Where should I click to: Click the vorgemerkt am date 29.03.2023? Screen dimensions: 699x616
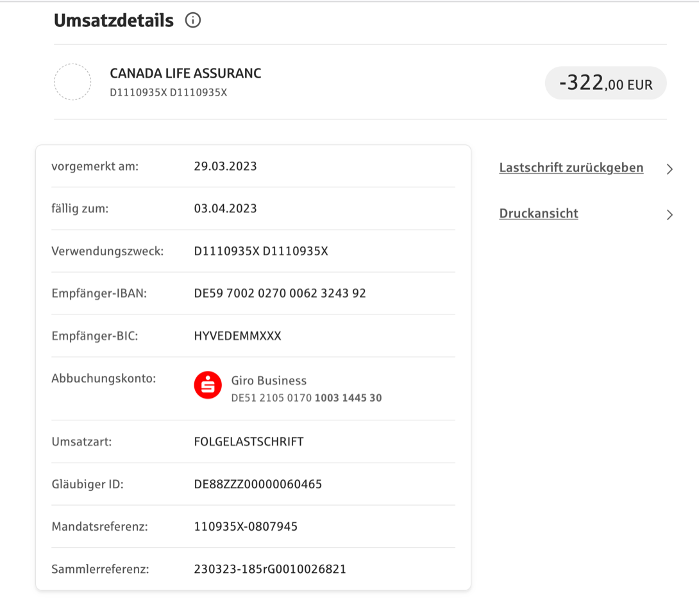click(225, 166)
